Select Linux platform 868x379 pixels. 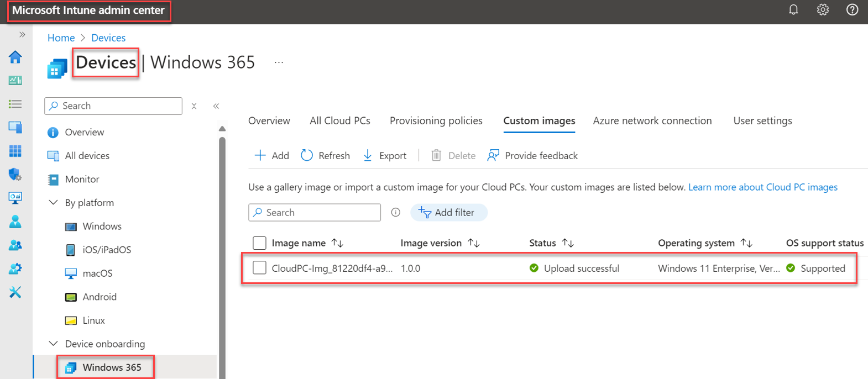[x=93, y=320]
